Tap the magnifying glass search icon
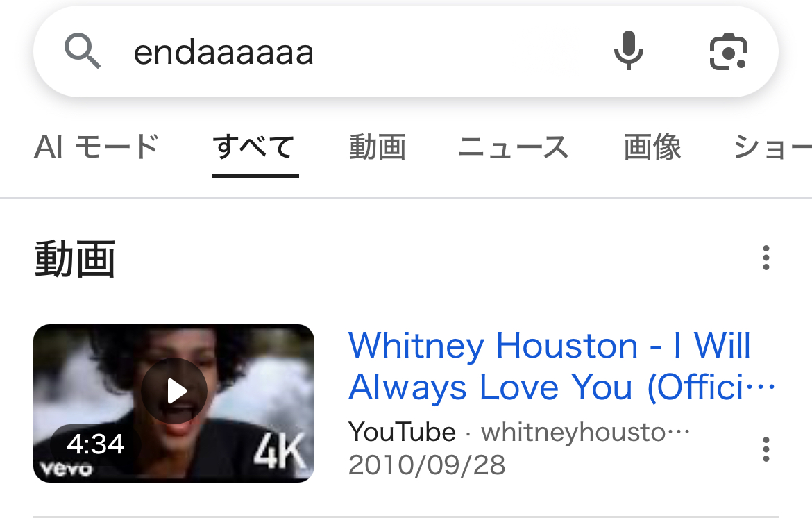This screenshot has width=812, height=518. pos(83,51)
